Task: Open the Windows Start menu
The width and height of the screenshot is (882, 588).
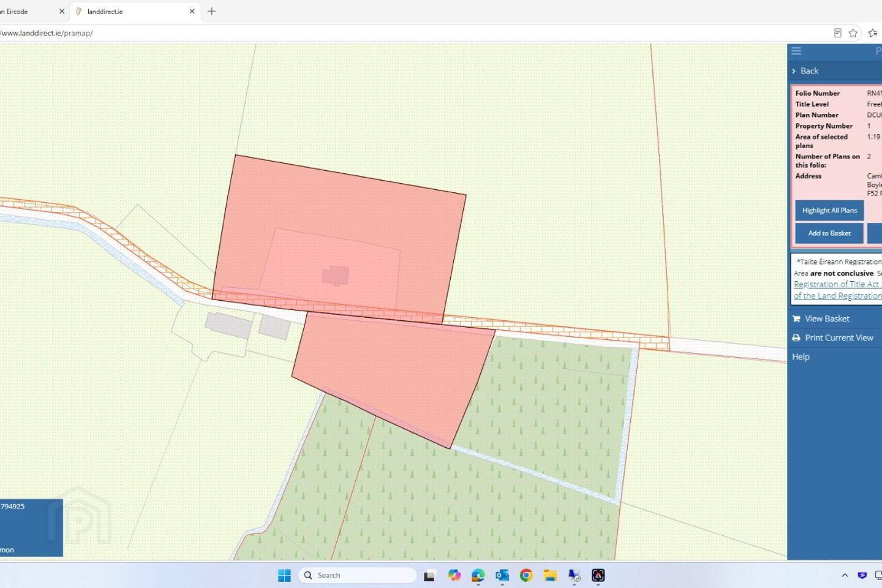Action: 284,575
